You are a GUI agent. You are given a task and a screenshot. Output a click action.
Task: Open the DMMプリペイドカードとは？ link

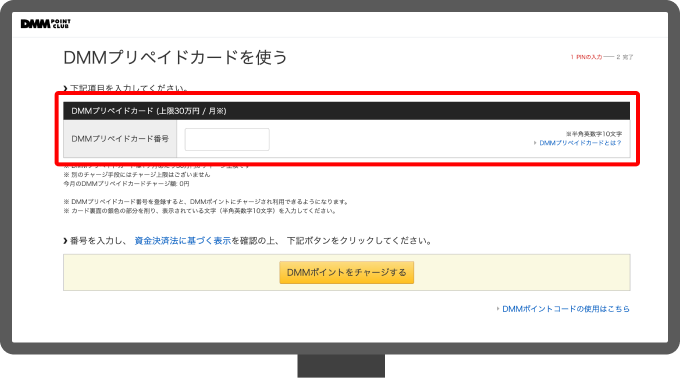point(580,143)
